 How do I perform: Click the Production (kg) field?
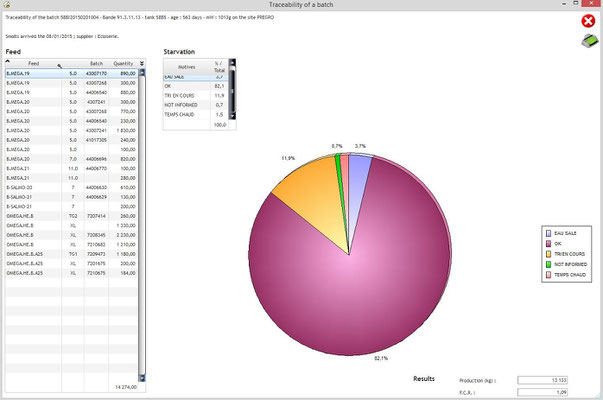(x=542, y=380)
